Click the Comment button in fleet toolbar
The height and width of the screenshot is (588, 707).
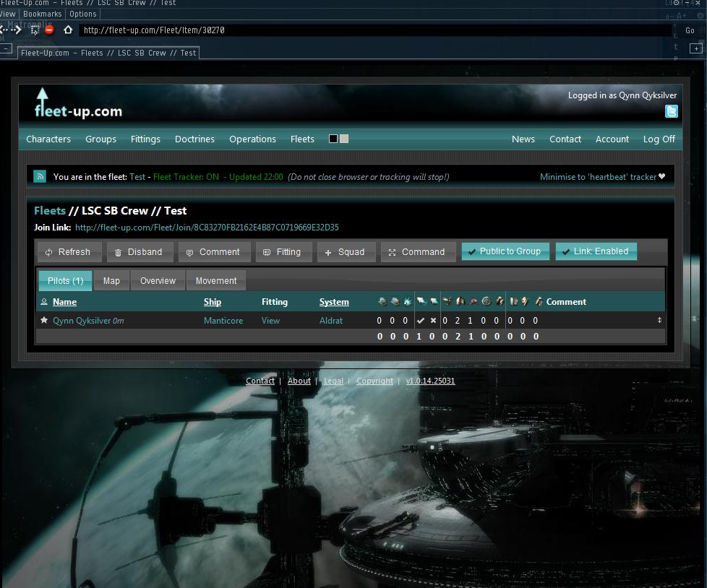point(215,252)
